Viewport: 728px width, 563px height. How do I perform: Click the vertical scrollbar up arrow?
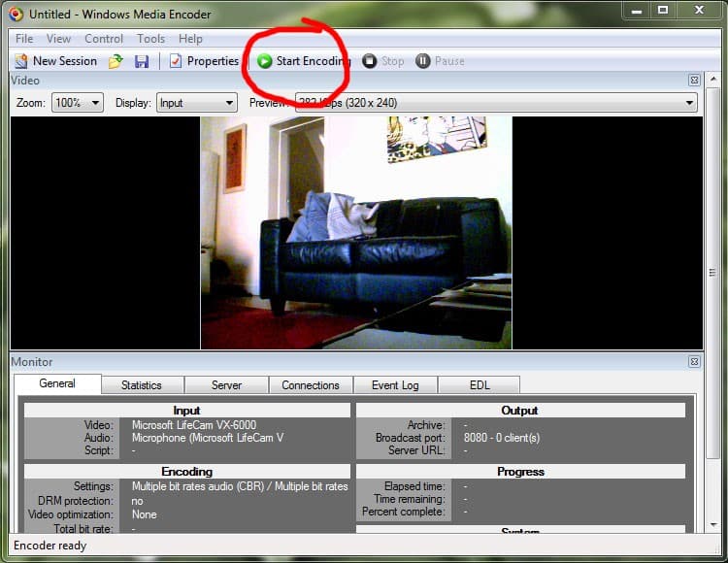click(713, 80)
